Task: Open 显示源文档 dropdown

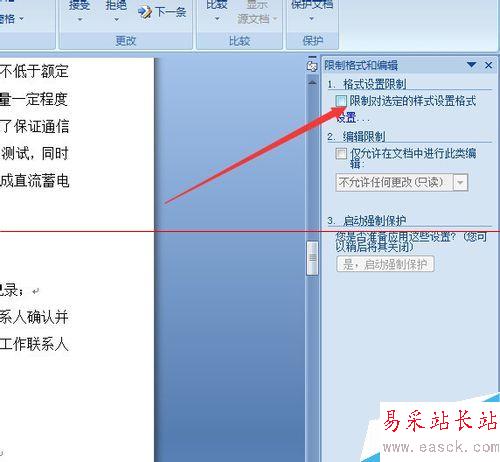Action: pos(257,13)
